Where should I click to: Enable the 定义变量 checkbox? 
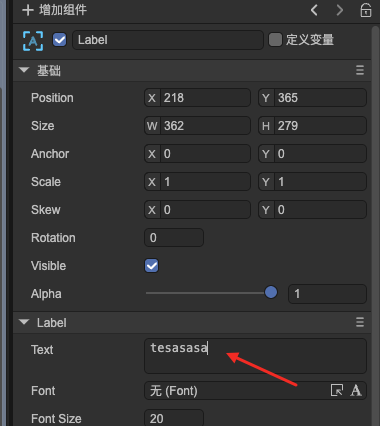(x=275, y=40)
